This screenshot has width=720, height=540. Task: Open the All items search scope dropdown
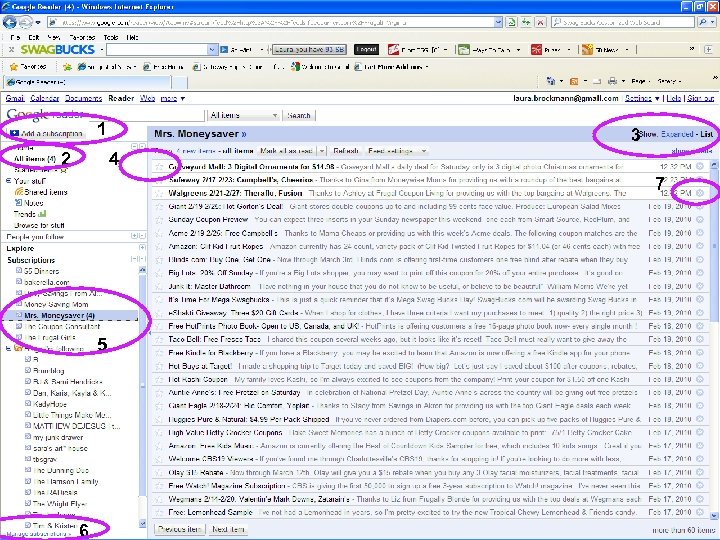(x=243, y=115)
